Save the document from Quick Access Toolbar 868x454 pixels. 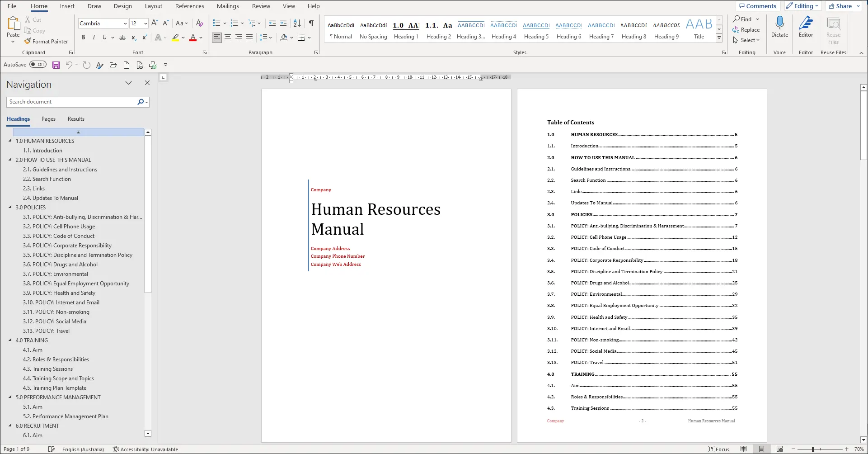(56, 65)
